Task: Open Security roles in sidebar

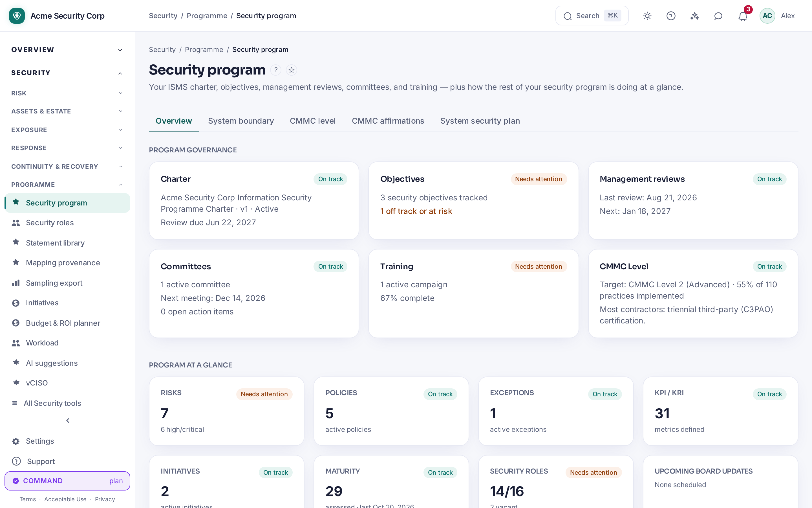Action: click(x=67, y=223)
